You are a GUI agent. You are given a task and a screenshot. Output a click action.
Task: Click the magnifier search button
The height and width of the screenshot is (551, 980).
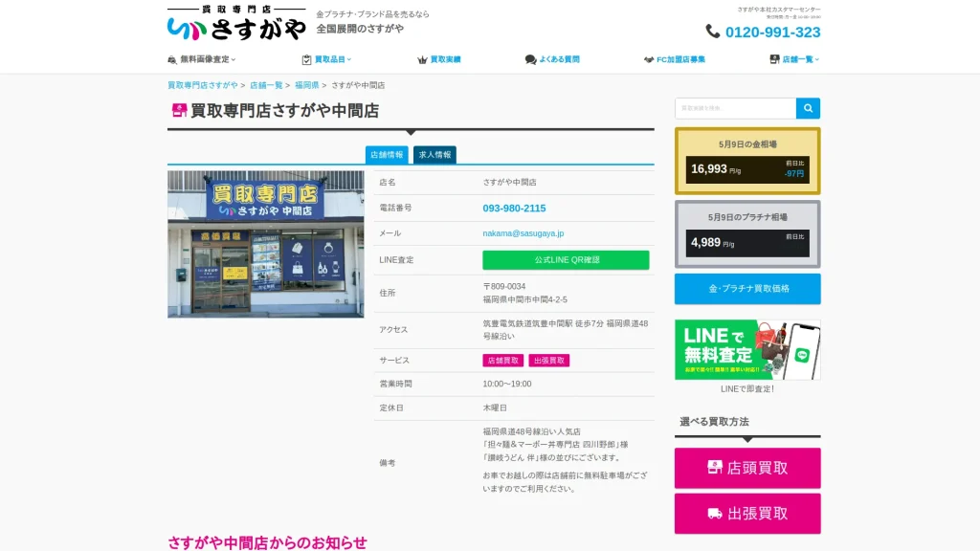tap(808, 108)
